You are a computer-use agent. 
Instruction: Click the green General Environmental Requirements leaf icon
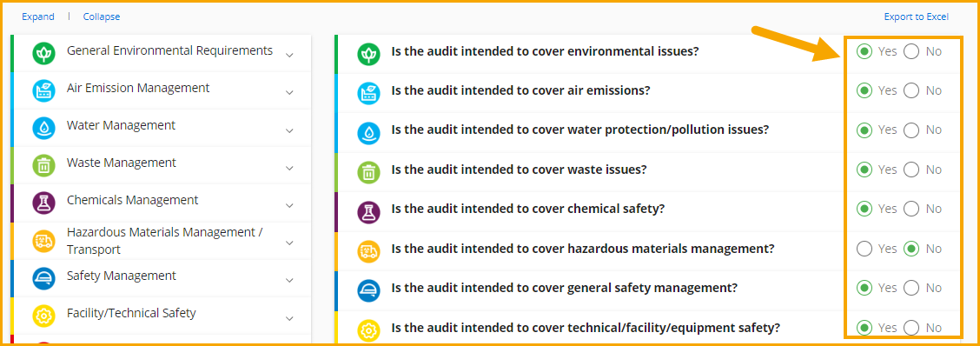coord(43,54)
